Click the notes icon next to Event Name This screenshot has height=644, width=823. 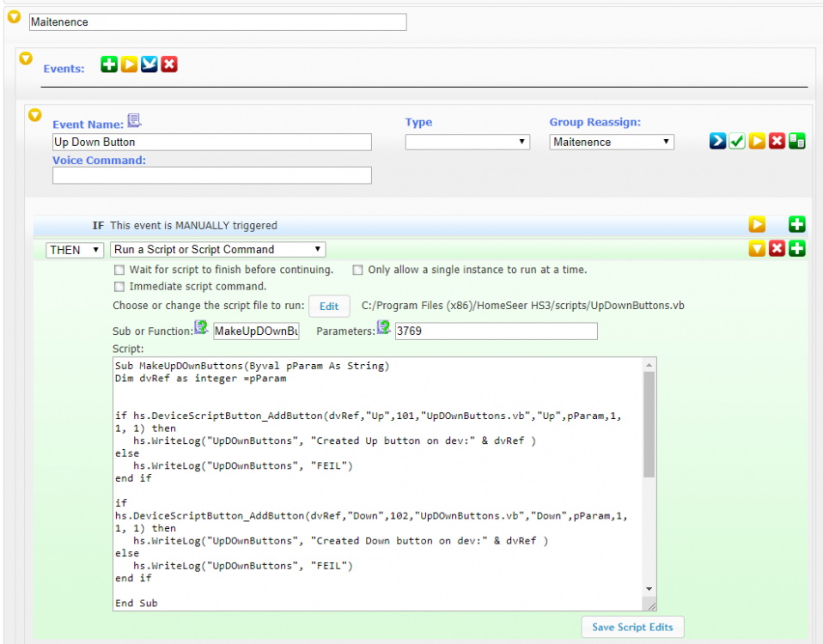[x=134, y=120]
